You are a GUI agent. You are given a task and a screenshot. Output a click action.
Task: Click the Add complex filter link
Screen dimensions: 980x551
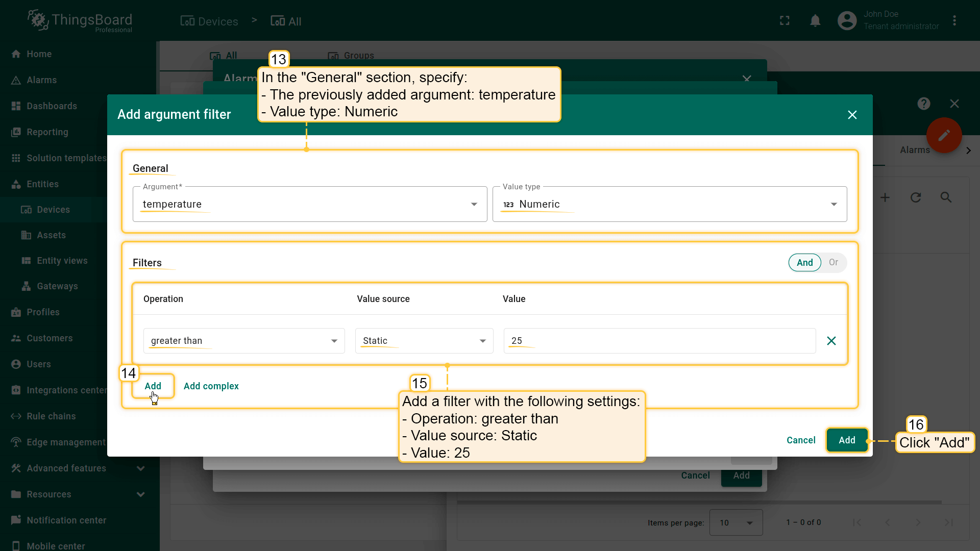211,386
